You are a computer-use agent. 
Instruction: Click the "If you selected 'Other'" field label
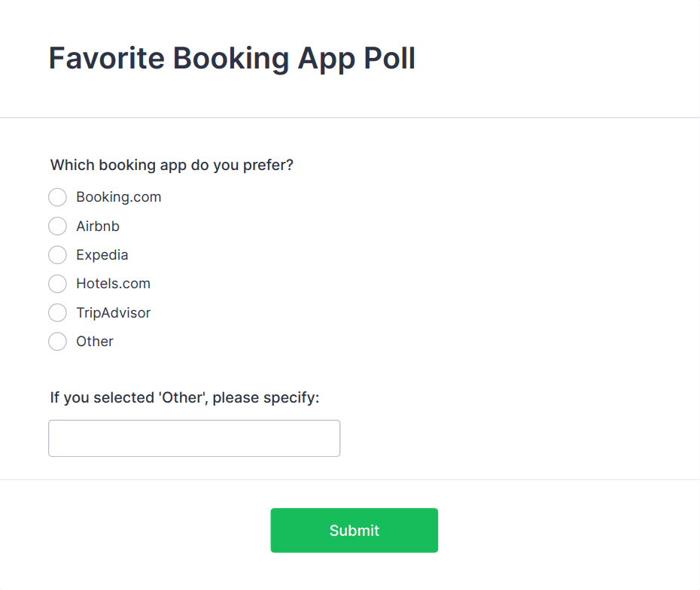coord(184,397)
